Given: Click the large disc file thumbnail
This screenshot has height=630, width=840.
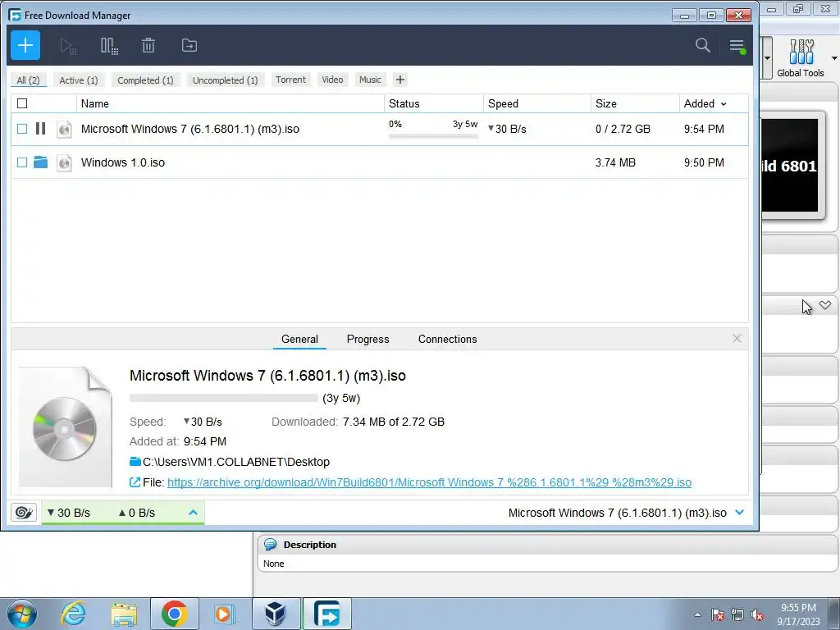Looking at the screenshot, I should tap(66, 427).
